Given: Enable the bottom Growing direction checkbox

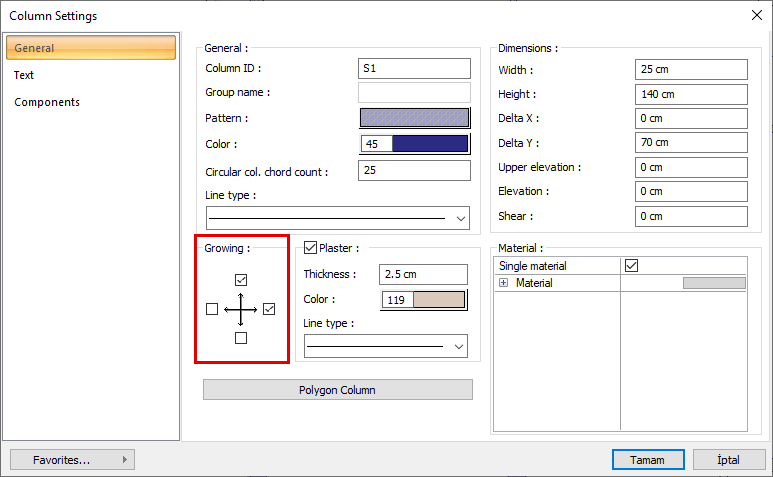Looking at the screenshot, I should click(x=241, y=339).
